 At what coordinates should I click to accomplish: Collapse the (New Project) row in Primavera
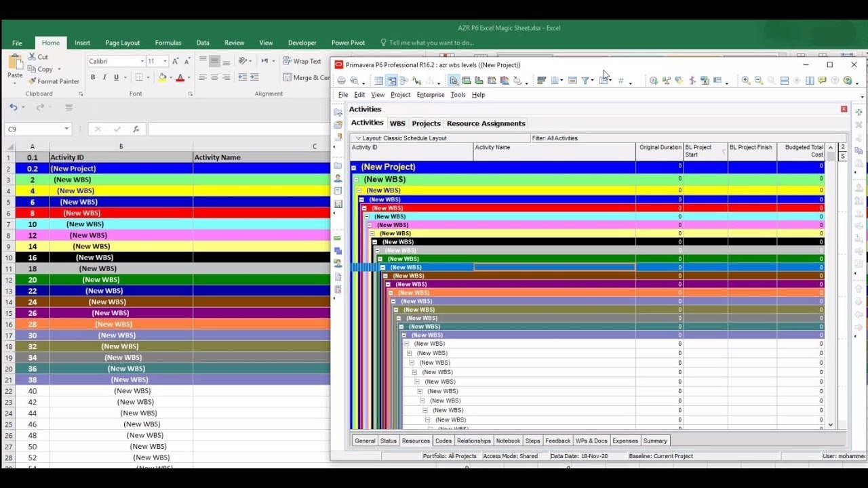pos(353,167)
